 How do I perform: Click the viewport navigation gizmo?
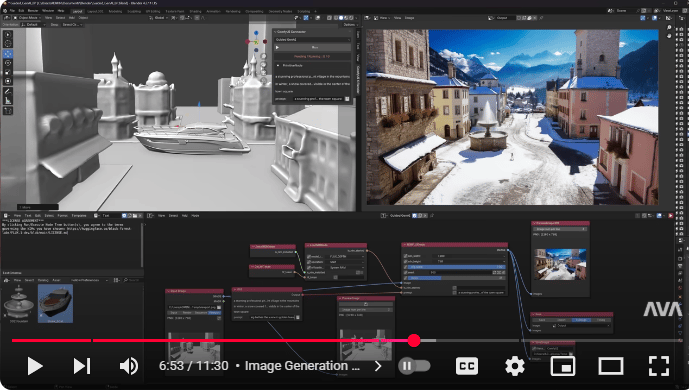256,41
